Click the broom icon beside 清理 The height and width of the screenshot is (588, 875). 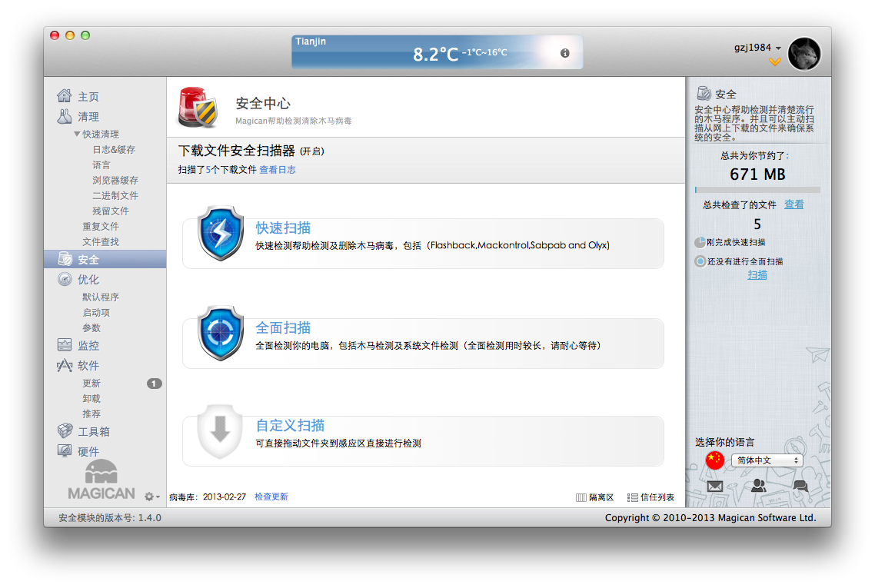tap(64, 116)
